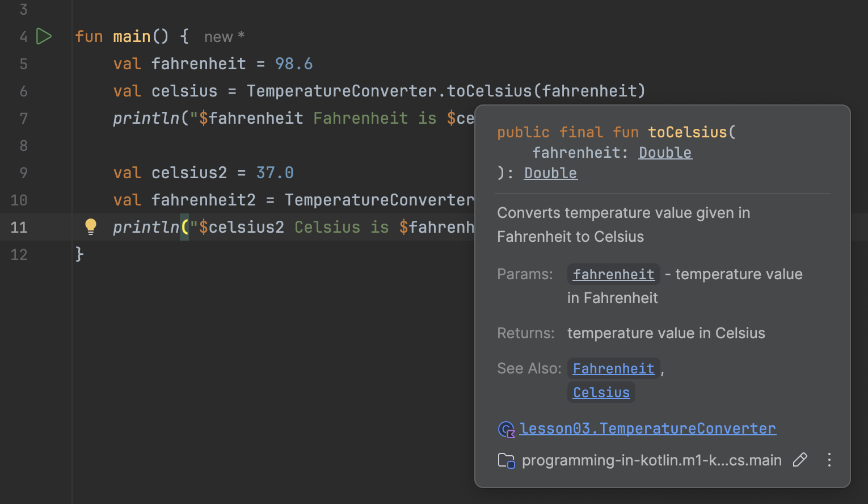Run the main function via gutter icon
Screen dimensions: 868x504
point(44,36)
